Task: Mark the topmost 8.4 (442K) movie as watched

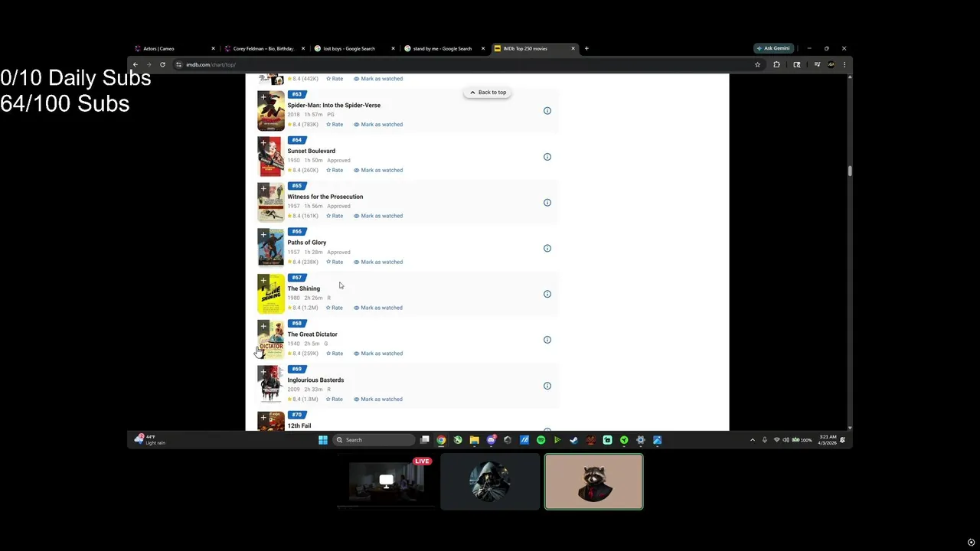Action: click(x=378, y=79)
